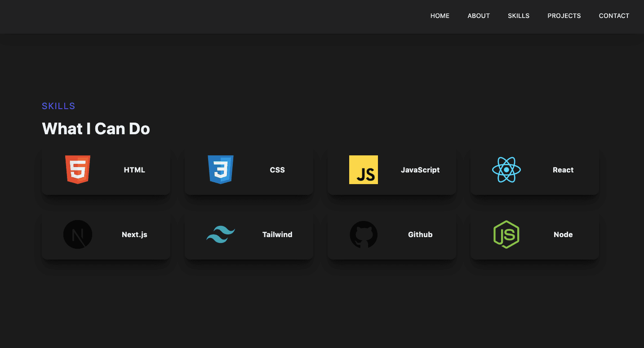644x348 pixels.
Task: Open the ABOUT navigation link
Action: coord(479,16)
